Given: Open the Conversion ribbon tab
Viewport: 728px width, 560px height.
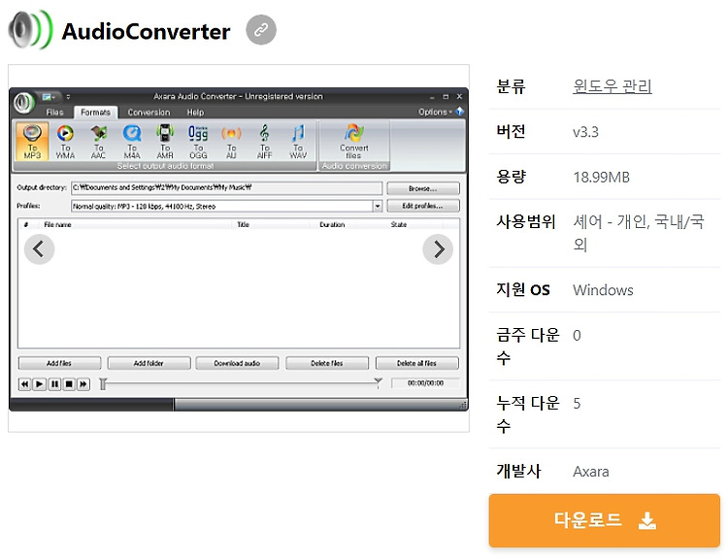Looking at the screenshot, I should click(149, 112).
